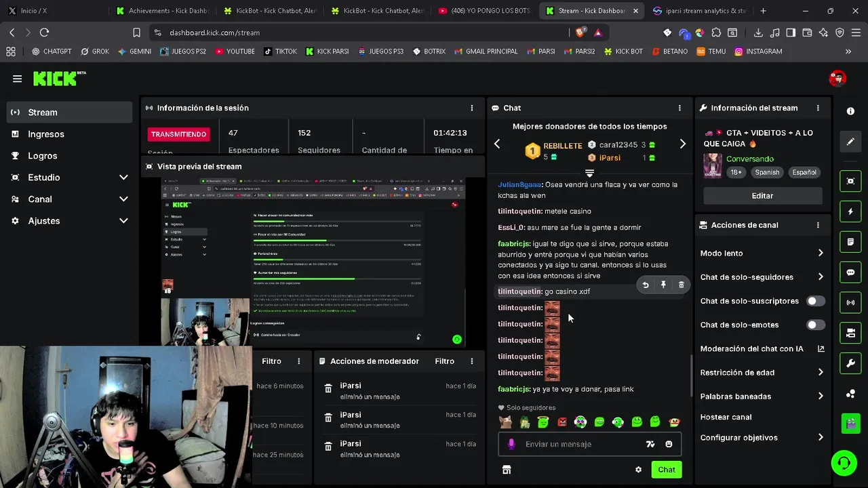The image size is (868, 488).
Task: Click username faabricjs on the donar message
Action: 513,389
